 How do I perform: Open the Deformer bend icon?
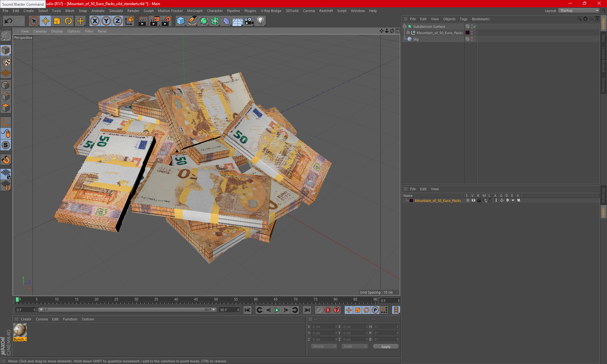pos(227,21)
